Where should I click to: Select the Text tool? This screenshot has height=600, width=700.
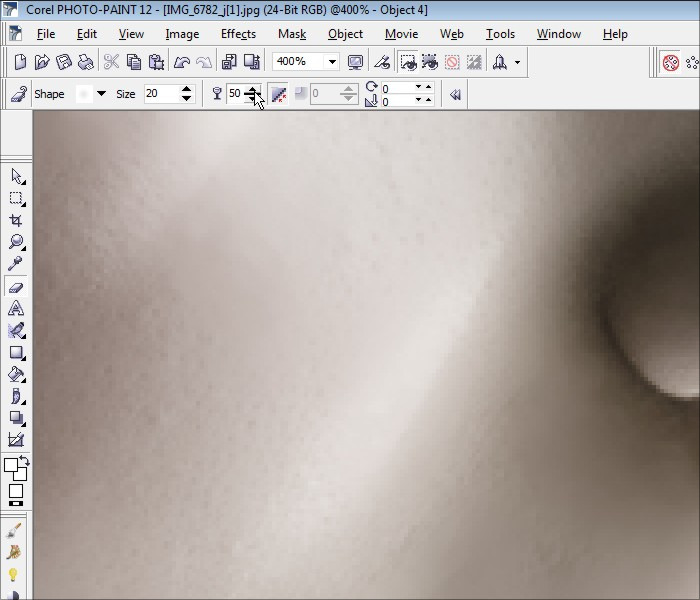(17, 309)
